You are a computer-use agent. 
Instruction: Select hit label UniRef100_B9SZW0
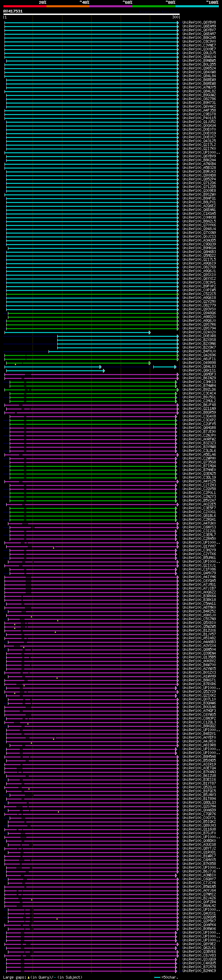click(x=199, y=194)
